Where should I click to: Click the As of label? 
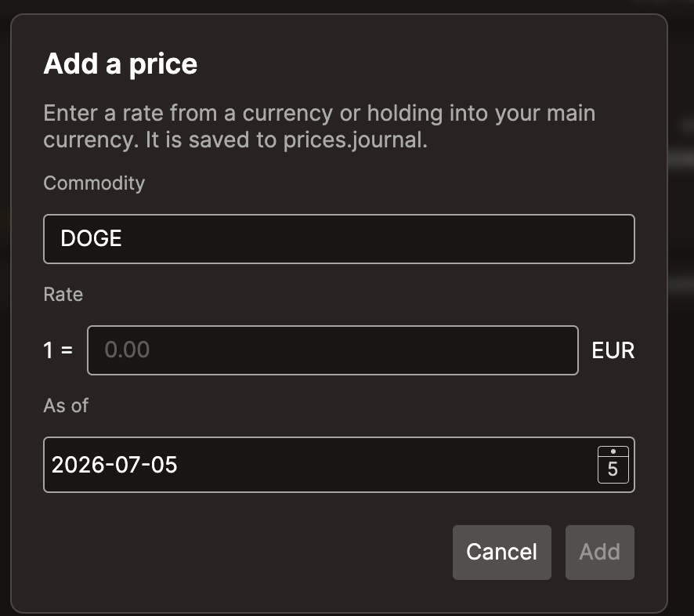click(x=66, y=406)
